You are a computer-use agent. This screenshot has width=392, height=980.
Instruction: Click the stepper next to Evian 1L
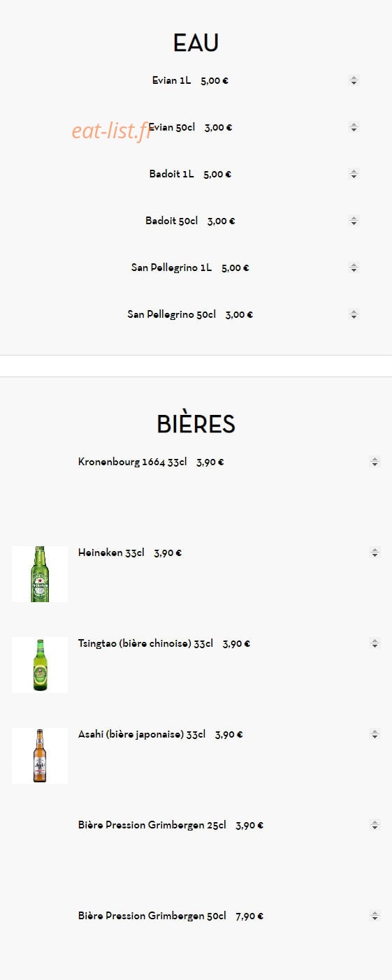354,80
